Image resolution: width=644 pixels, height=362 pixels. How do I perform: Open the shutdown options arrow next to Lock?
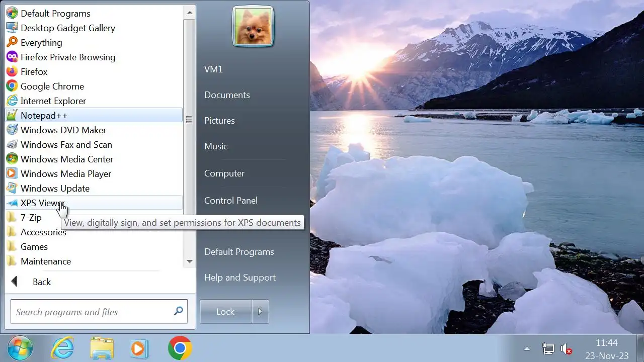click(260, 311)
